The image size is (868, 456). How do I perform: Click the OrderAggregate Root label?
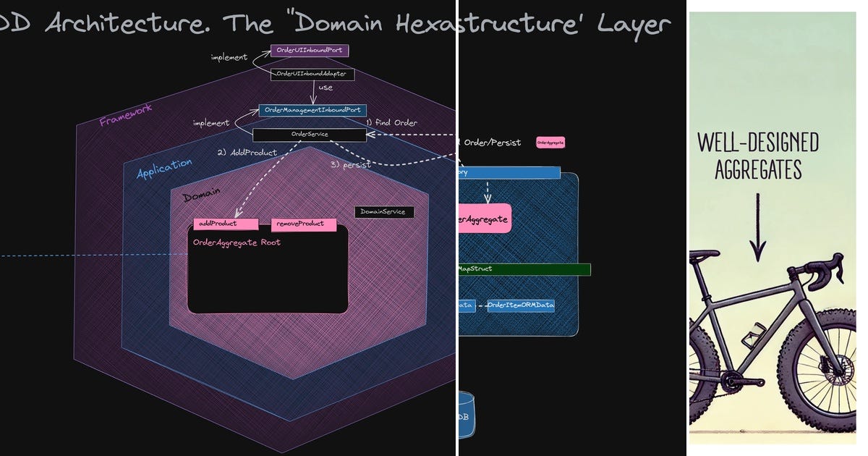pos(237,242)
